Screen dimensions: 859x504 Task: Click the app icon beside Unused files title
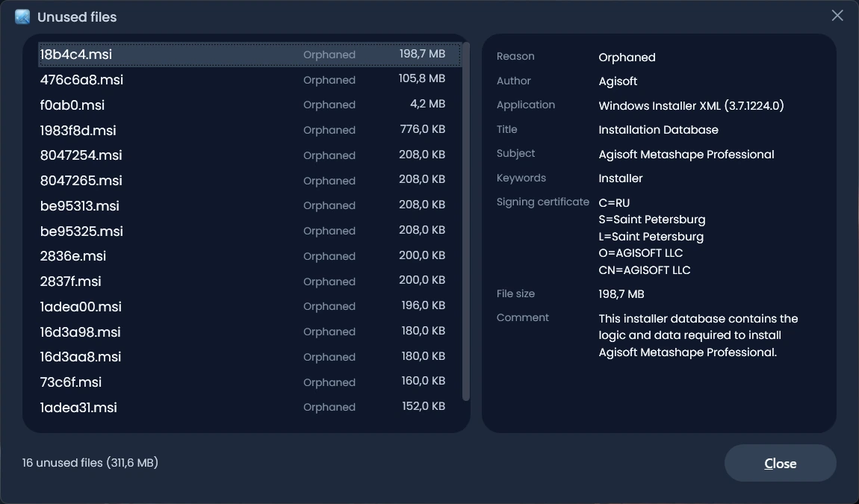pyautogui.click(x=22, y=17)
